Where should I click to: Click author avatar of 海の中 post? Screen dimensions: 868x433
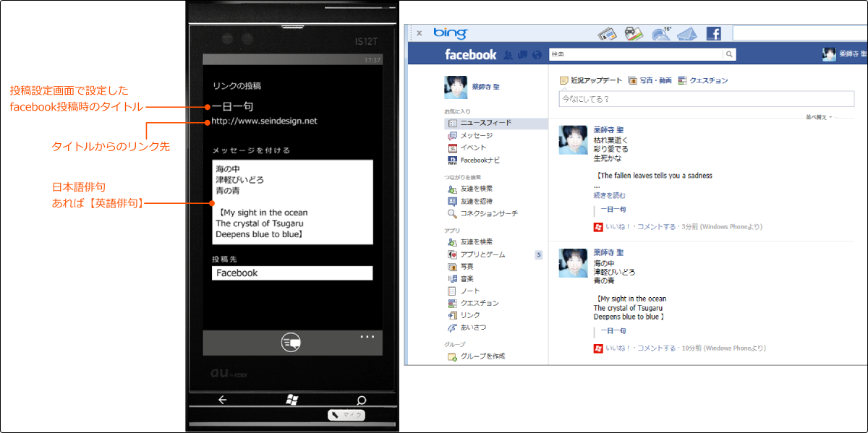tap(573, 263)
